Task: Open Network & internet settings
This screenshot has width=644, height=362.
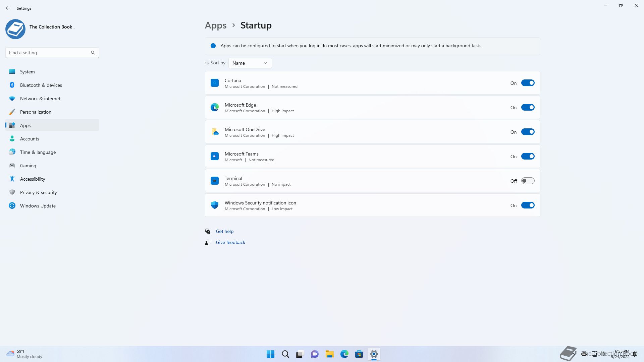Action: point(52,99)
